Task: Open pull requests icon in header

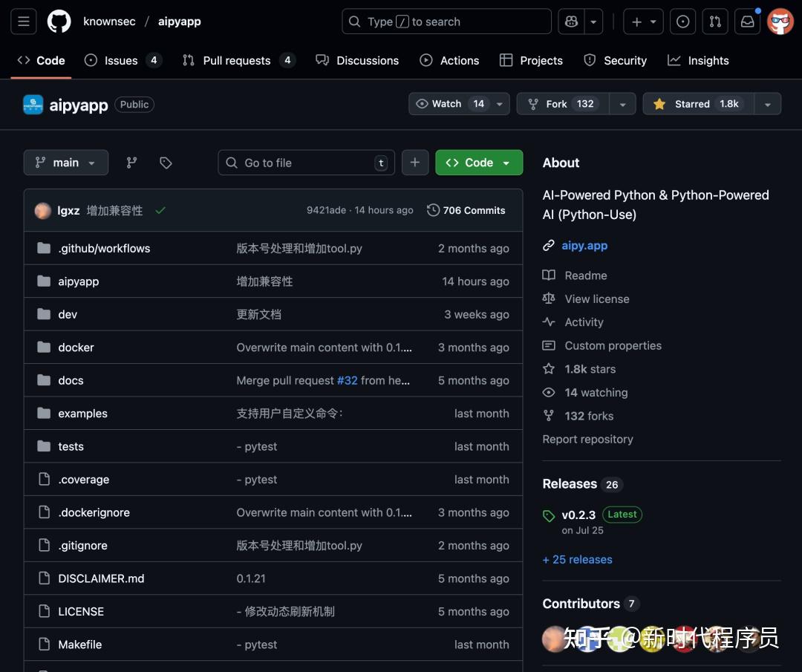Action: point(715,22)
